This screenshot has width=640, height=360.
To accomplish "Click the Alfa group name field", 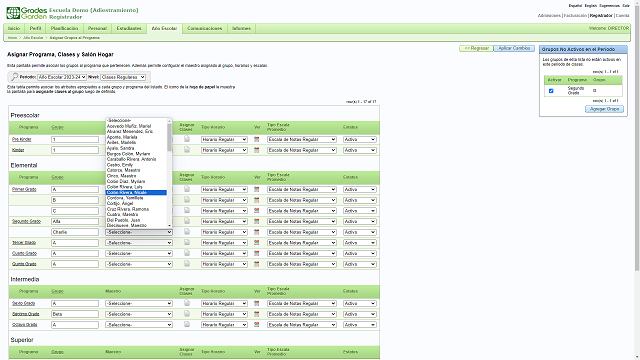I will [x=75, y=222].
